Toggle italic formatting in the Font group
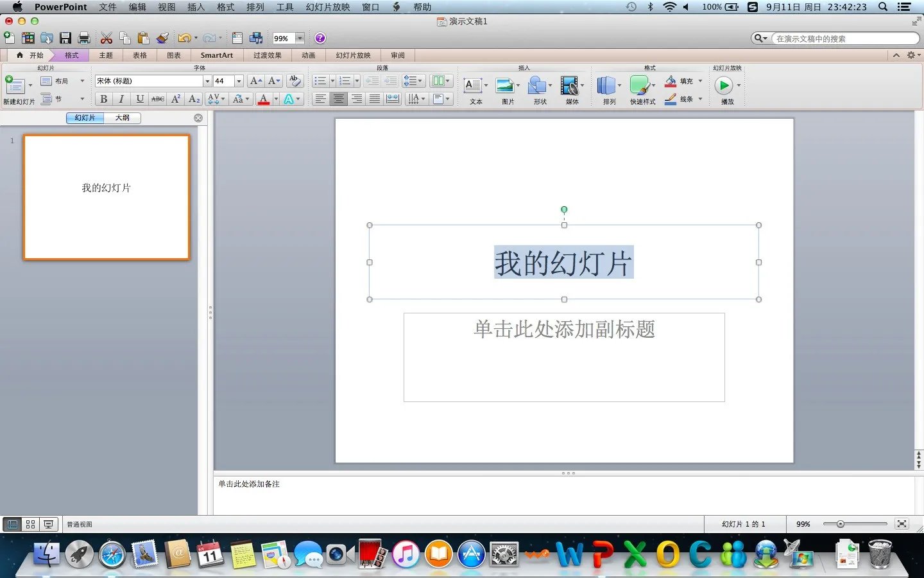This screenshot has height=578, width=924. [x=121, y=98]
